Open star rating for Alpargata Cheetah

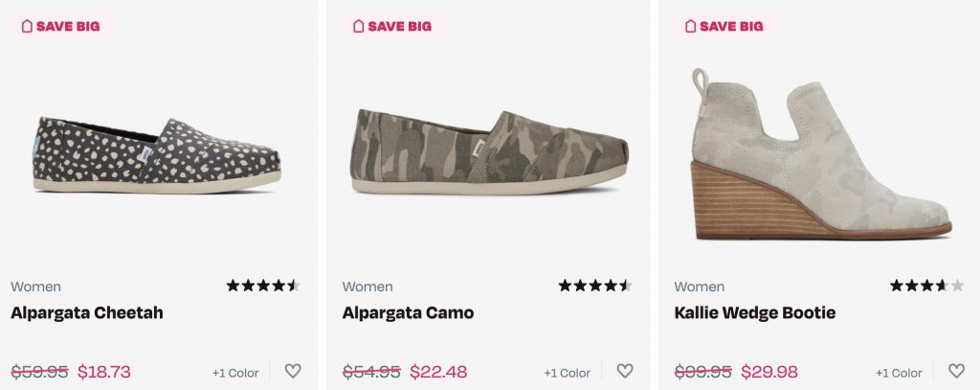pyautogui.click(x=263, y=286)
